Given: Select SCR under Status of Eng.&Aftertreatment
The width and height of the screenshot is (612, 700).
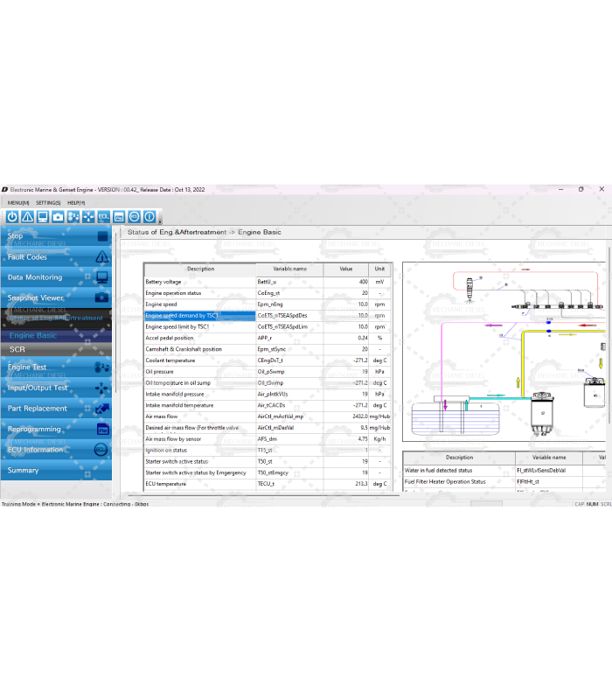Looking at the screenshot, I should 17,349.
